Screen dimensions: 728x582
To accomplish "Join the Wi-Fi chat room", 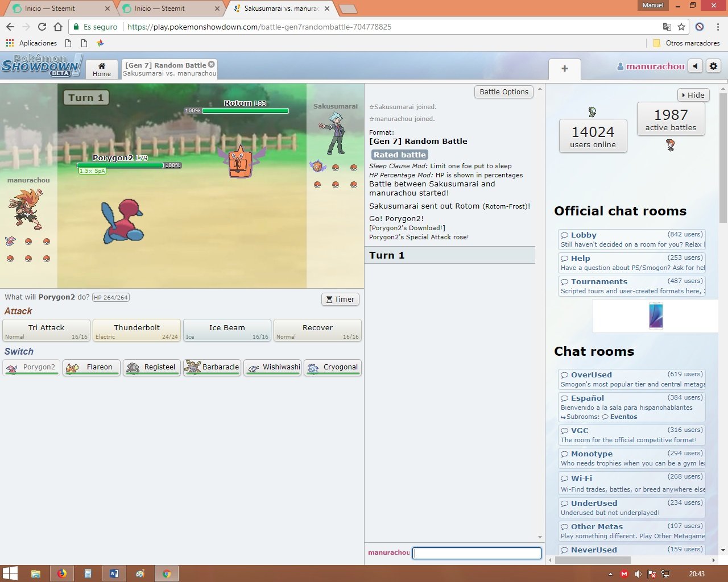I will (x=632, y=483).
